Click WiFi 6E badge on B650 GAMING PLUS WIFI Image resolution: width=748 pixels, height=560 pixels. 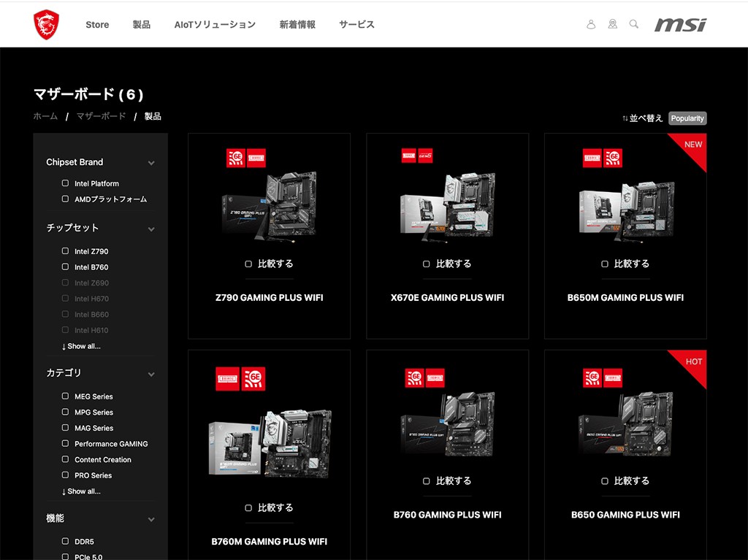592,377
